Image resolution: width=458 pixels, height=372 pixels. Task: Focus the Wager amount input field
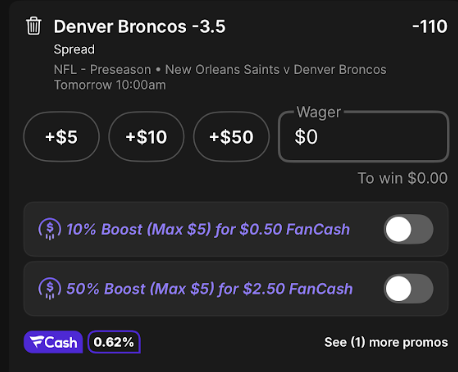(364, 137)
